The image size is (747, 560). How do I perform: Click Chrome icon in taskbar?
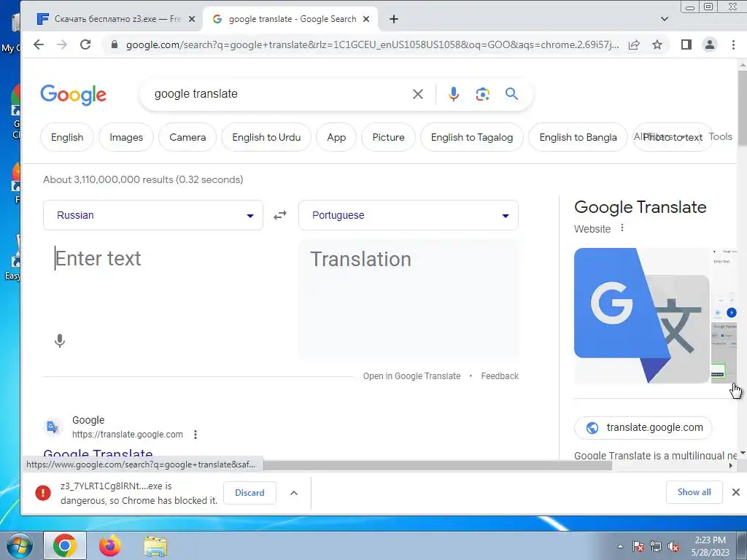coord(65,545)
